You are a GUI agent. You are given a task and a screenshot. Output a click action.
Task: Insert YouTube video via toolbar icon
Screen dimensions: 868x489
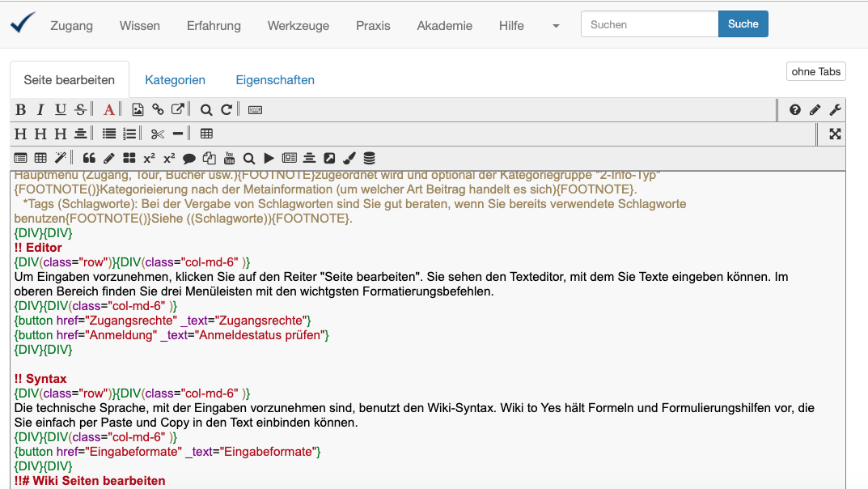(x=229, y=158)
